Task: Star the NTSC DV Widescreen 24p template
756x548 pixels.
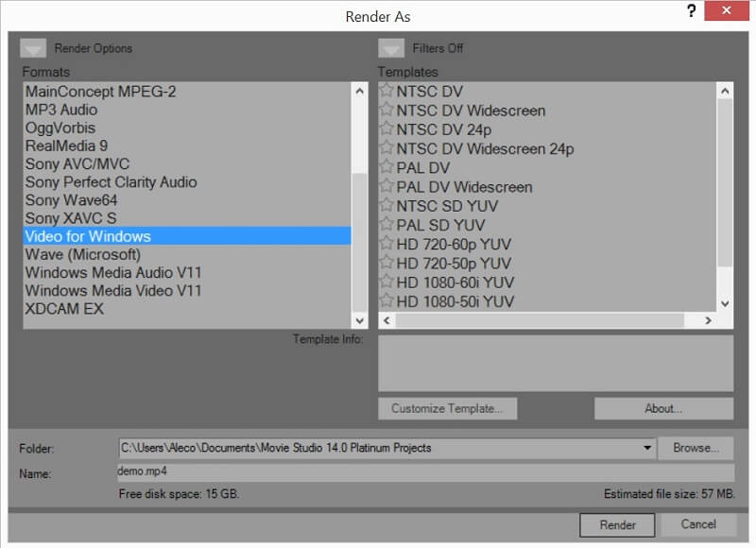Action: point(387,147)
